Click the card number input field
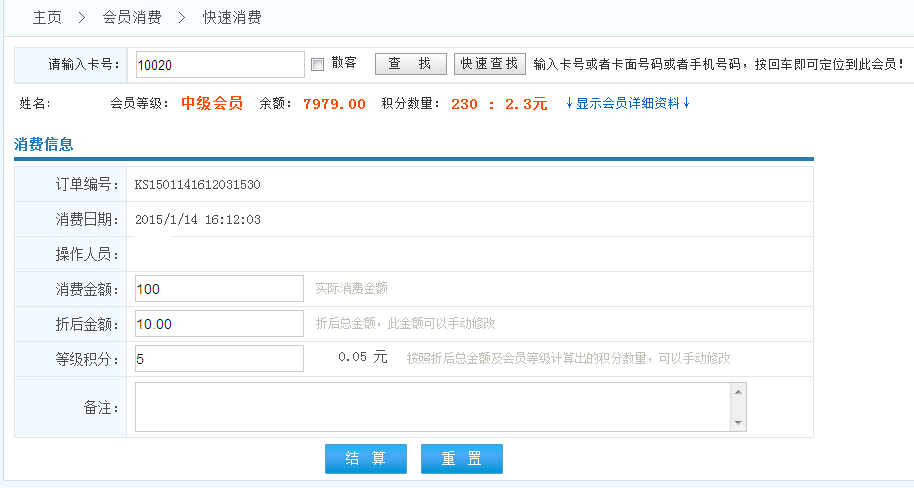This screenshot has height=488, width=914. click(218, 64)
